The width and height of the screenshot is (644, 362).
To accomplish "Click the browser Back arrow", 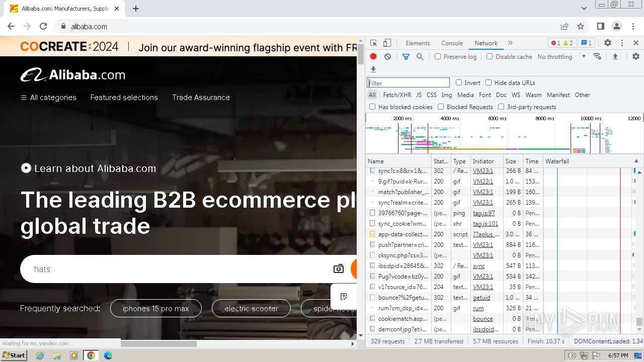I will pyautogui.click(x=11, y=27).
